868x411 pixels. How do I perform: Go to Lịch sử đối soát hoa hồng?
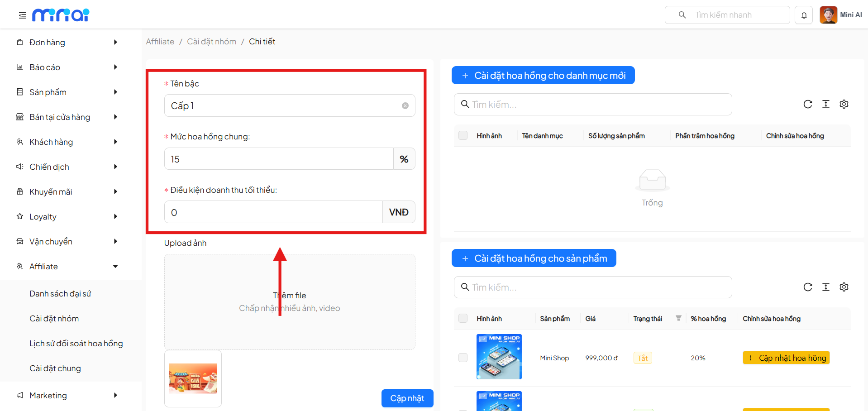tap(76, 344)
